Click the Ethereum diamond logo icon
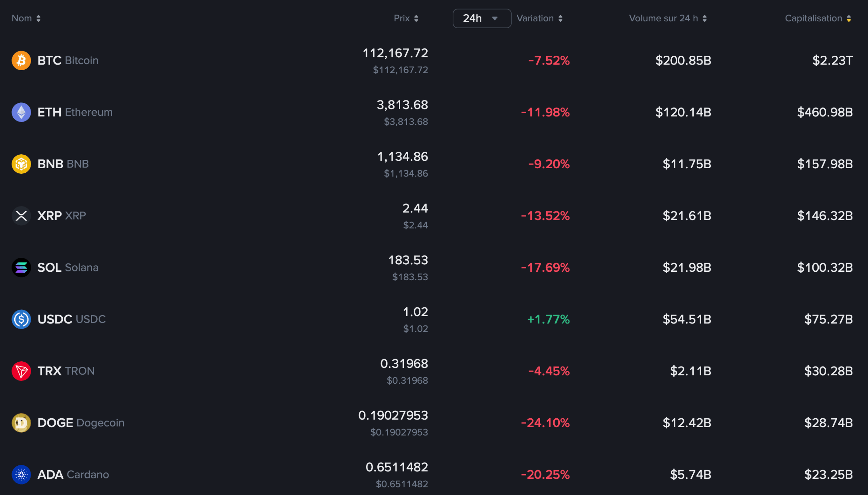Viewport: 868px width, 495px height. click(21, 112)
